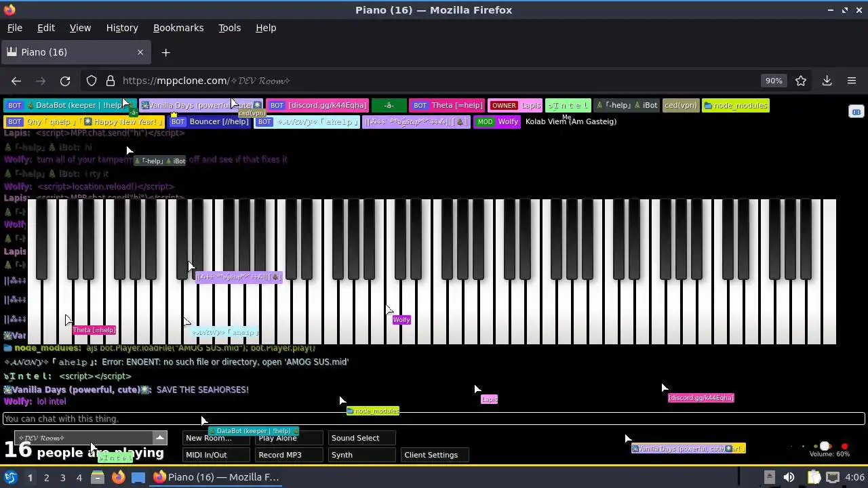The image size is (868, 488).
Task: Open a new browser tab
Action: tap(165, 52)
